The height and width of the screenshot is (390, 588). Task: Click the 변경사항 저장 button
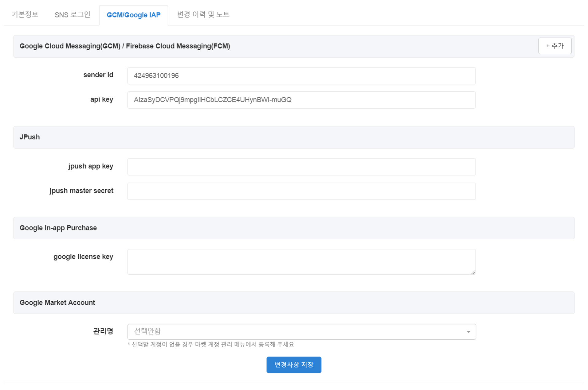[x=294, y=365]
